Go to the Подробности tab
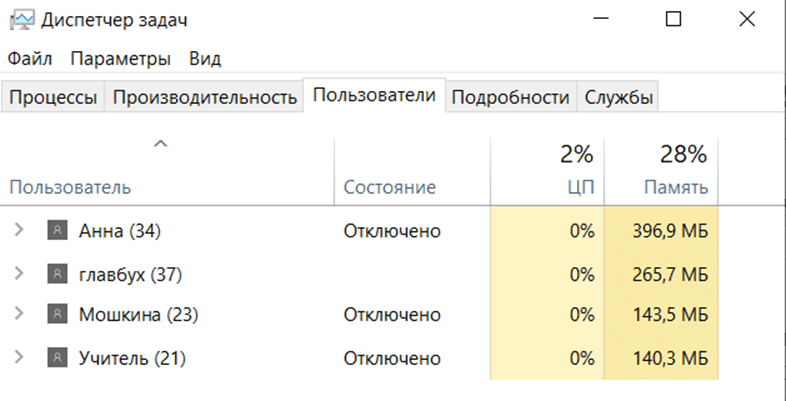This screenshot has height=401, width=786. [x=510, y=97]
